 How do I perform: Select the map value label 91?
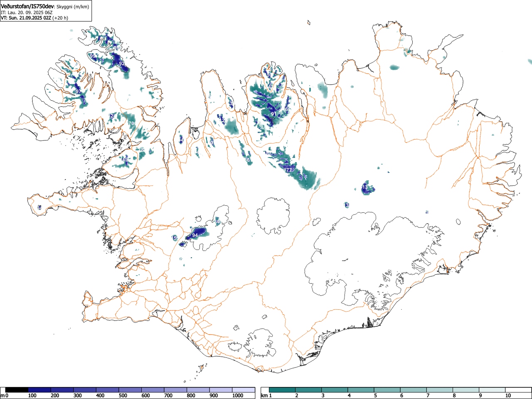[x=273, y=114]
